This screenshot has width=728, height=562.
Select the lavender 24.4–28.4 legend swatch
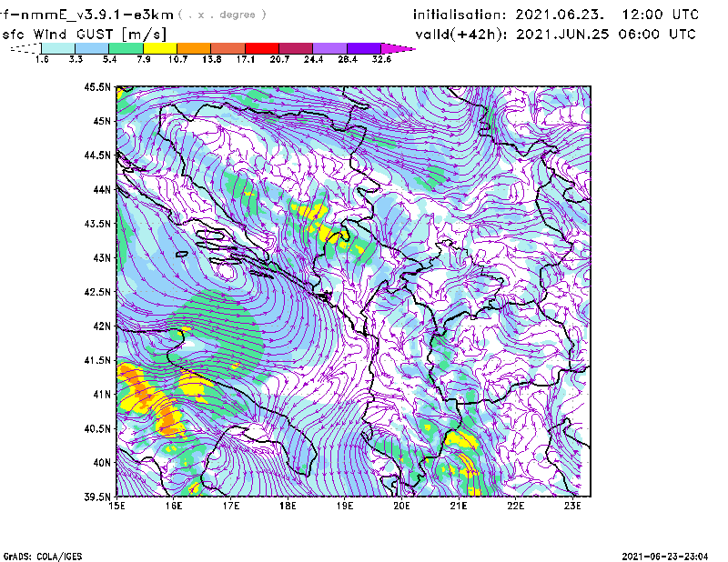tap(329, 48)
